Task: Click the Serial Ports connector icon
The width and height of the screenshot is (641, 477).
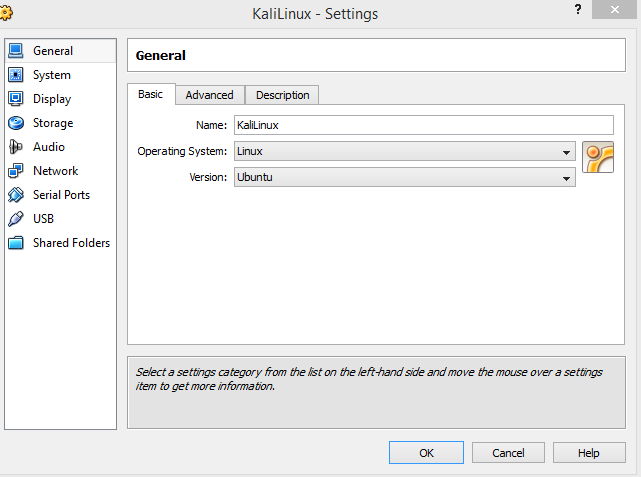Action: 16,195
